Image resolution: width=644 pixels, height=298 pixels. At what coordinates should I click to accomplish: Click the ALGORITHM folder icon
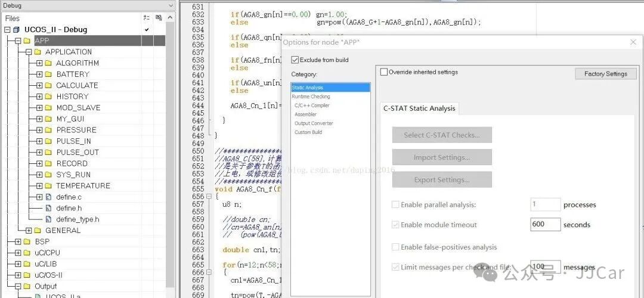48,63
